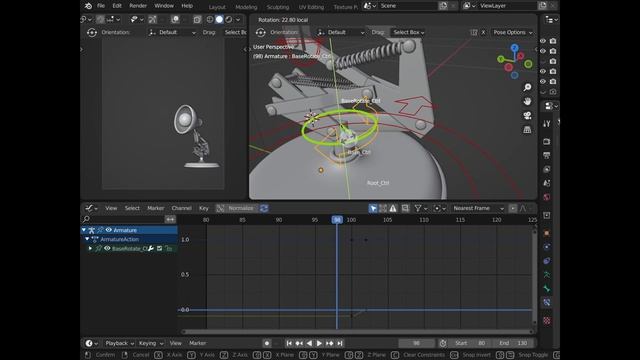Select wireframe viewport shading mode
Image resolution: width=640 pixels, height=360 pixels.
pos(210,19)
